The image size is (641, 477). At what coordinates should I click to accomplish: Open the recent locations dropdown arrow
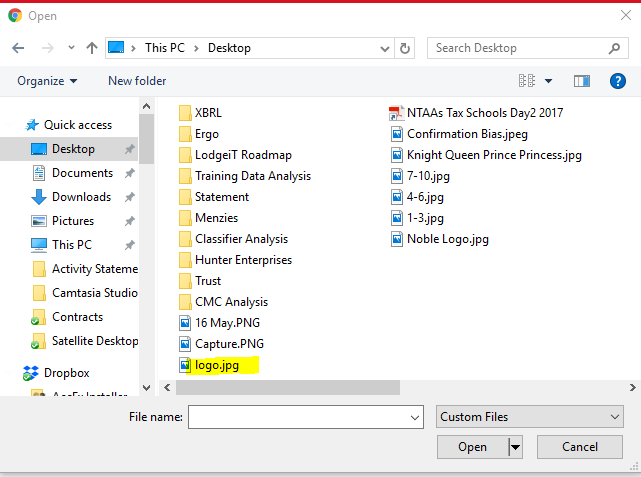(x=71, y=48)
